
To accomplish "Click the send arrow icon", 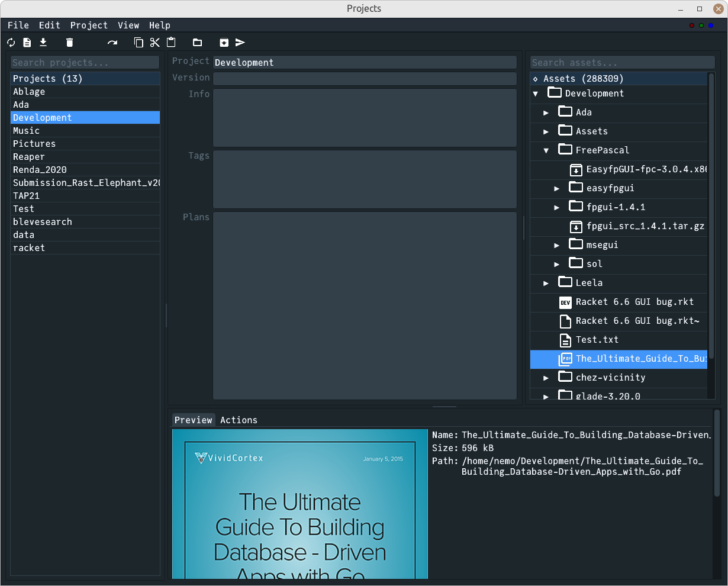I will (x=240, y=42).
